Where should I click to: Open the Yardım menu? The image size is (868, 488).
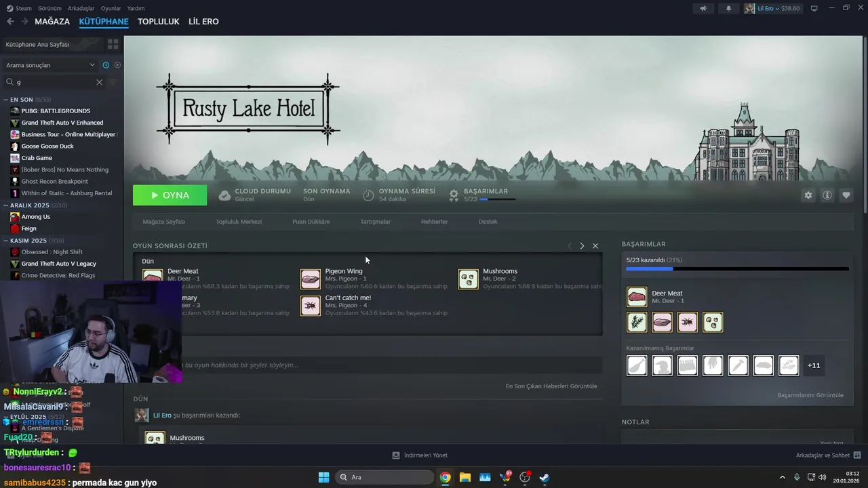[x=136, y=8]
